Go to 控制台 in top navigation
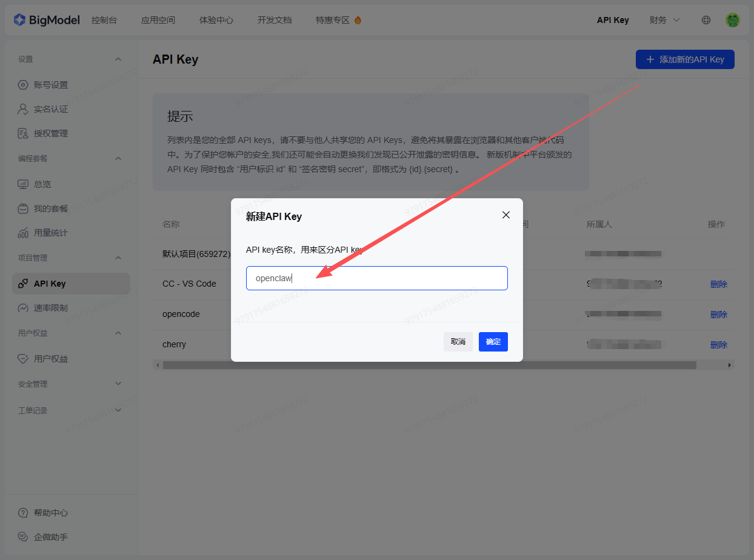Viewport: 754px width, 560px height. pyautogui.click(x=104, y=20)
